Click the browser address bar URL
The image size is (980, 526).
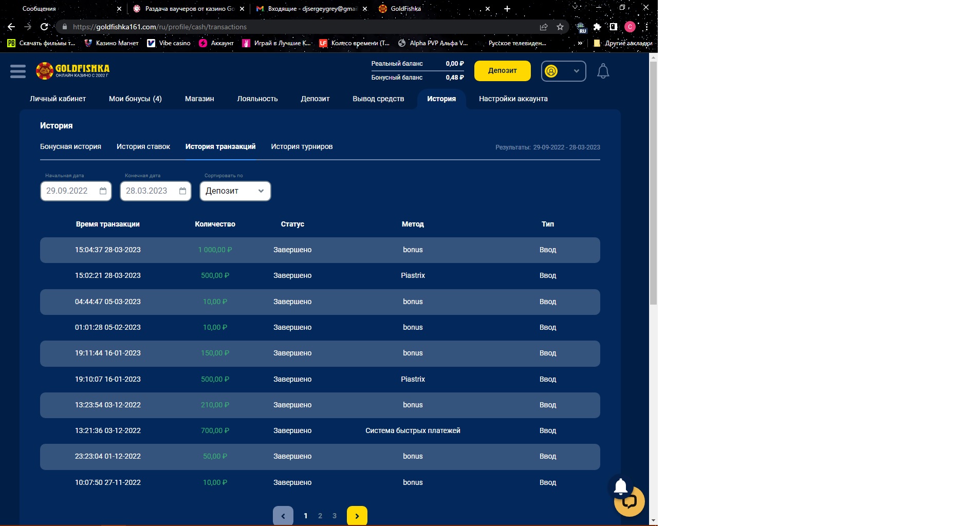[160, 27]
